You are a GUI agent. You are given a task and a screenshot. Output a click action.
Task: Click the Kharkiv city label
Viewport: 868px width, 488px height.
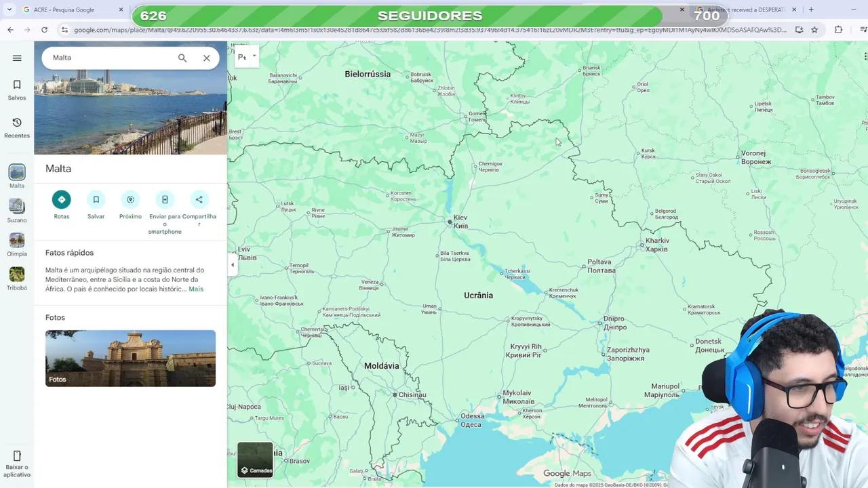[x=657, y=245]
